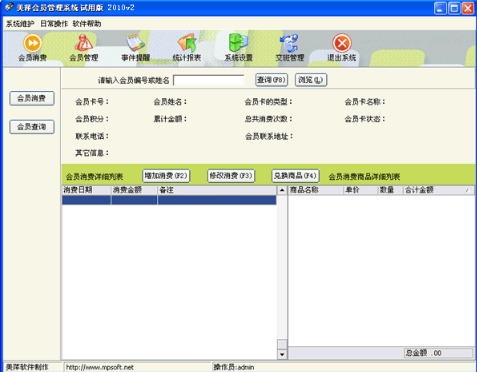Open the 统计报表 toolbar icon
The image size is (477, 372).
tap(187, 43)
